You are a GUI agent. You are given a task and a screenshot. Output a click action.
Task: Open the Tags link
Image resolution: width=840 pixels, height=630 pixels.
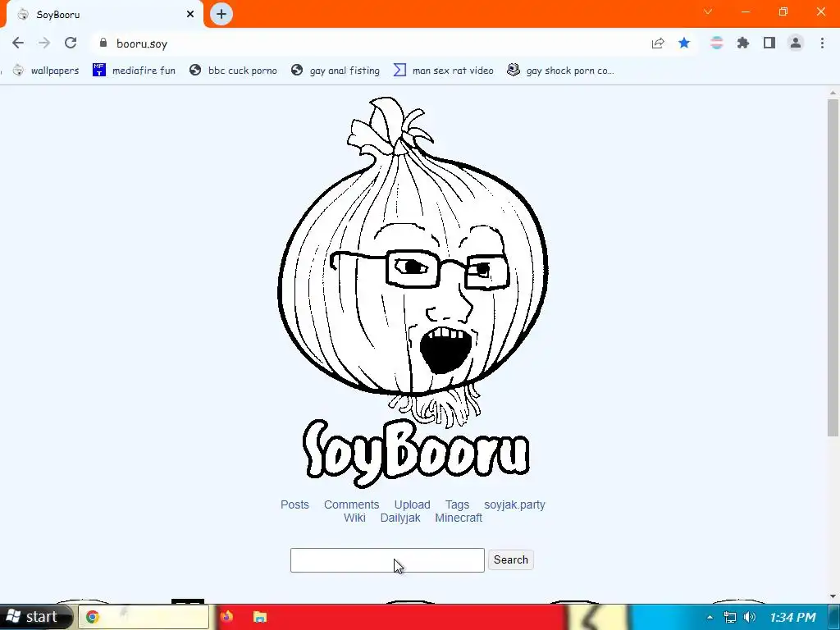(x=457, y=504)
